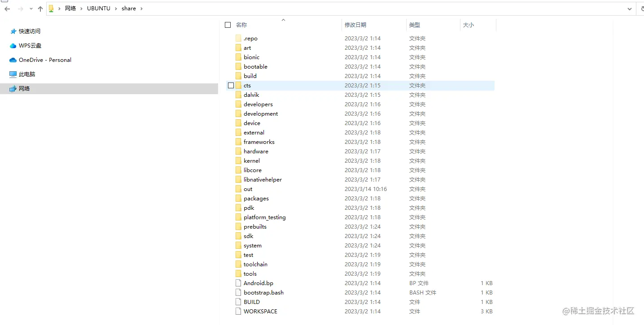Image resolution: width=644 pixels, height=325 pixels.
Task: Go back with the left arrow button
Action: [x=7, y=9]
